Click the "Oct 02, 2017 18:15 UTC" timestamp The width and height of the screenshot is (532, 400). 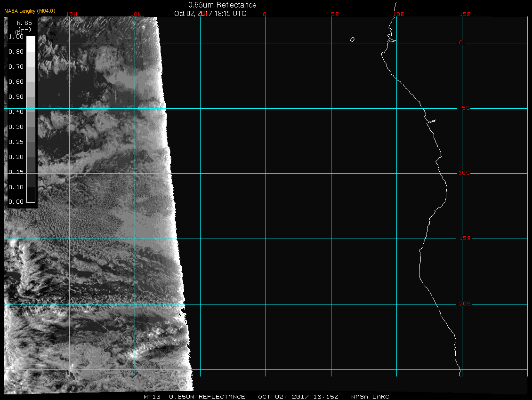(x=210, y=14)
